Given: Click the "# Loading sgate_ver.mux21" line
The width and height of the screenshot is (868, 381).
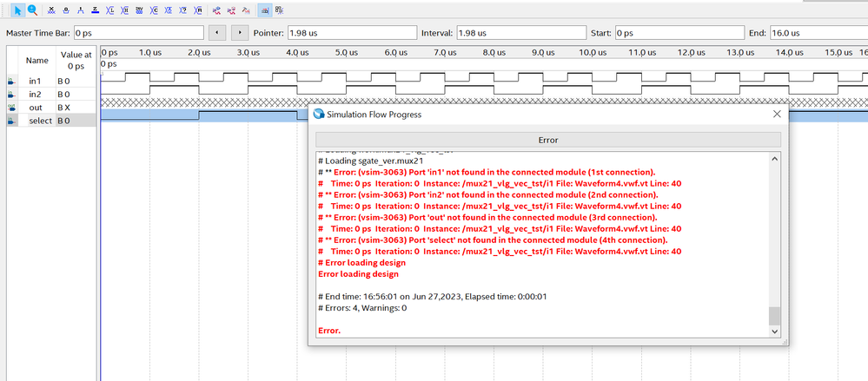Looking at the screenshot, I should tap(370, 161).
